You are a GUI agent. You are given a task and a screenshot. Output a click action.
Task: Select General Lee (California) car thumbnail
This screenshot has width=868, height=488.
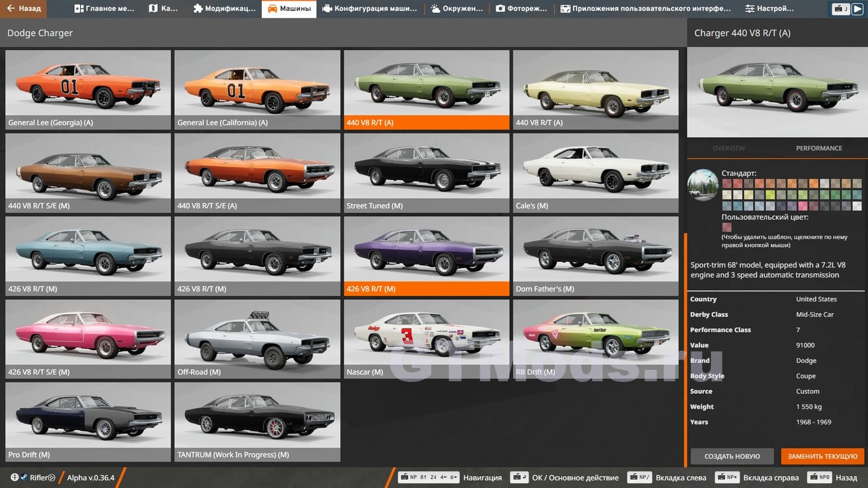tap(257, 90)
